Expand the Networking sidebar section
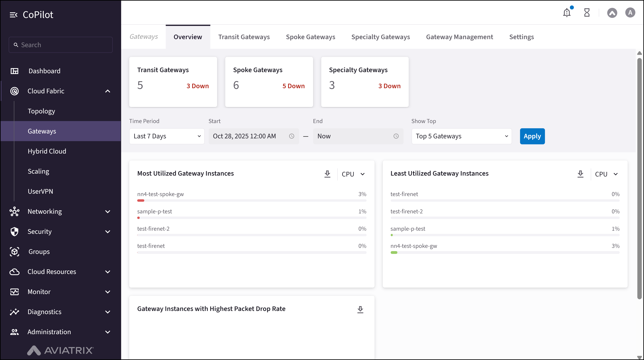This screenshot has height=360, width=644. pyautogui.click(x=107, y=212)
